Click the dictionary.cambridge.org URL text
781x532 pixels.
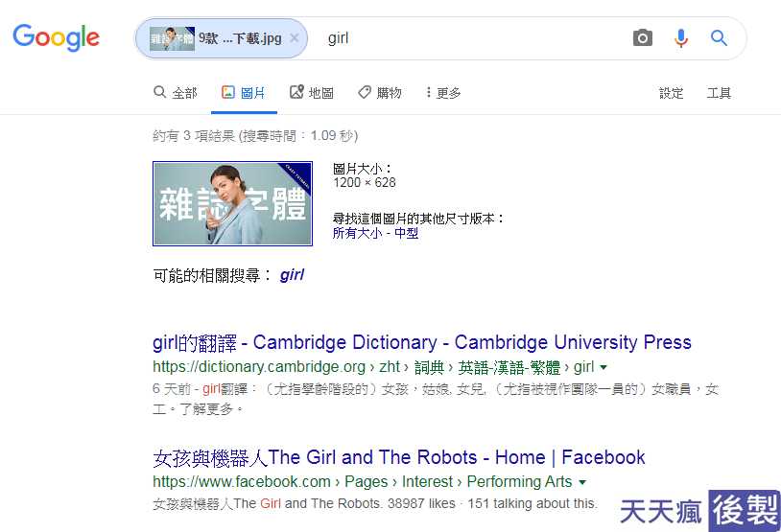pos(259,367)
